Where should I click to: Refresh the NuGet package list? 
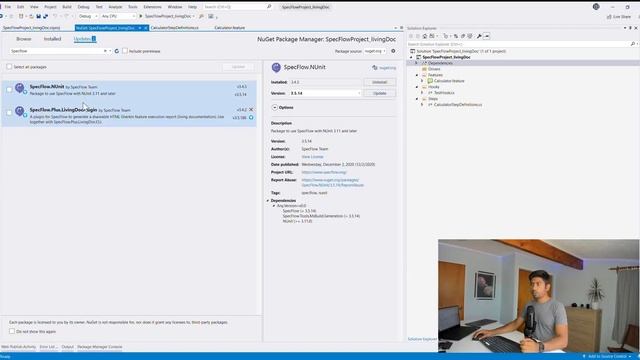click(117, 51)
